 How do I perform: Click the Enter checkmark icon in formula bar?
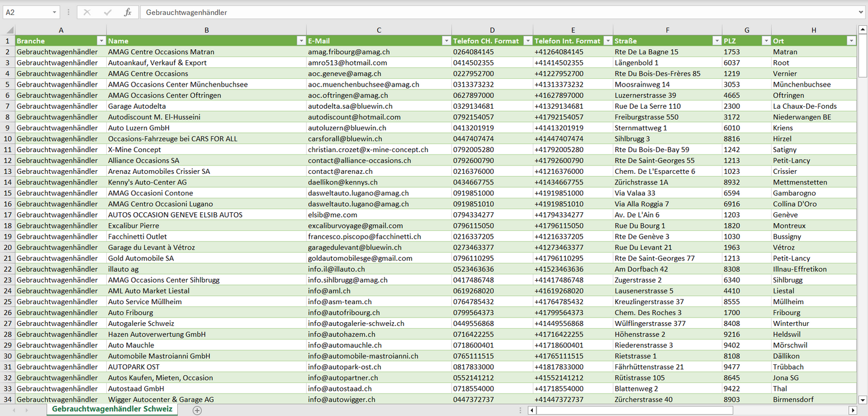pyautogui.click(x=108, y=12)
